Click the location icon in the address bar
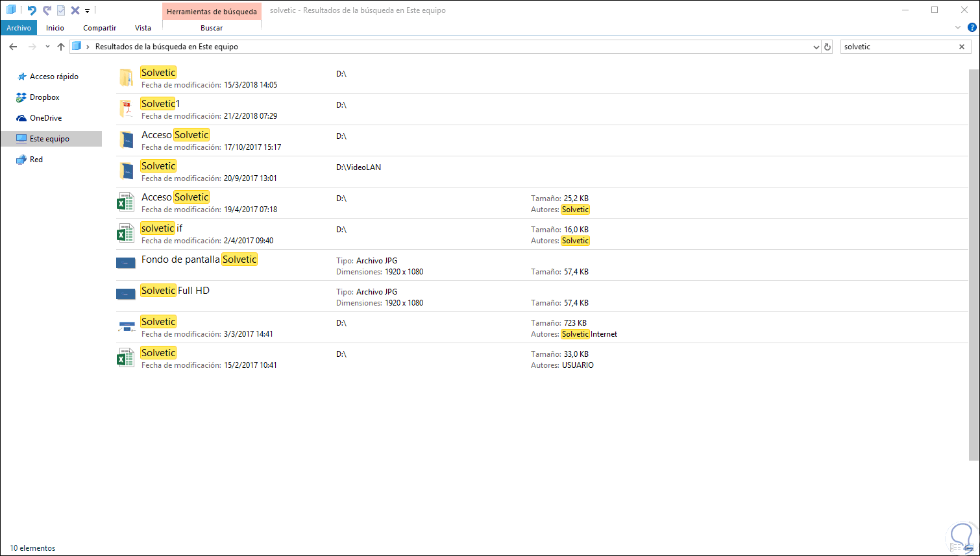 point(77,46)
